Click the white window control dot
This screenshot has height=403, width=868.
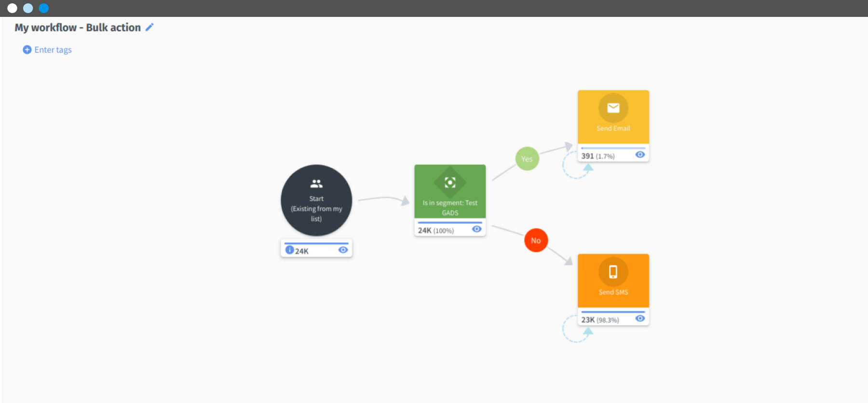tap(12, 8)
